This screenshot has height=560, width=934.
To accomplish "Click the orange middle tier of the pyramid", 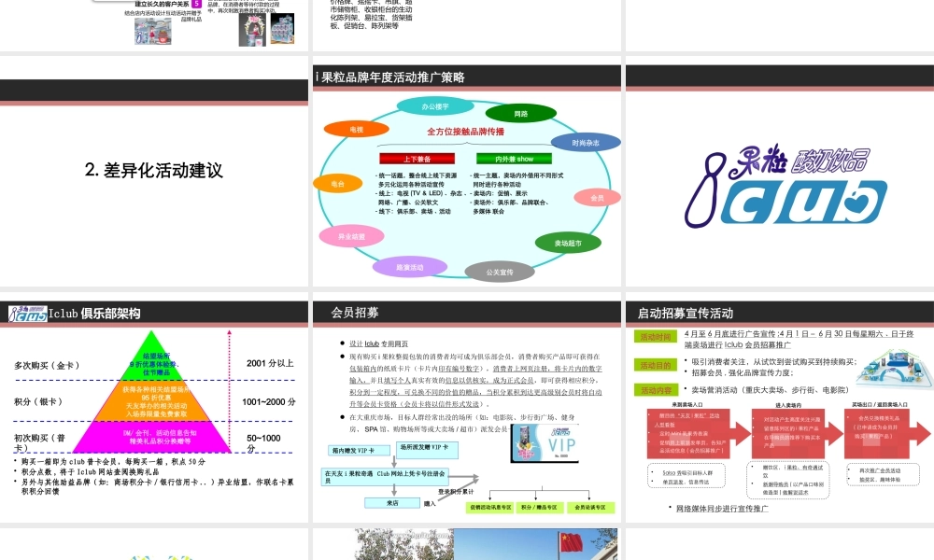I will point(153,401).
